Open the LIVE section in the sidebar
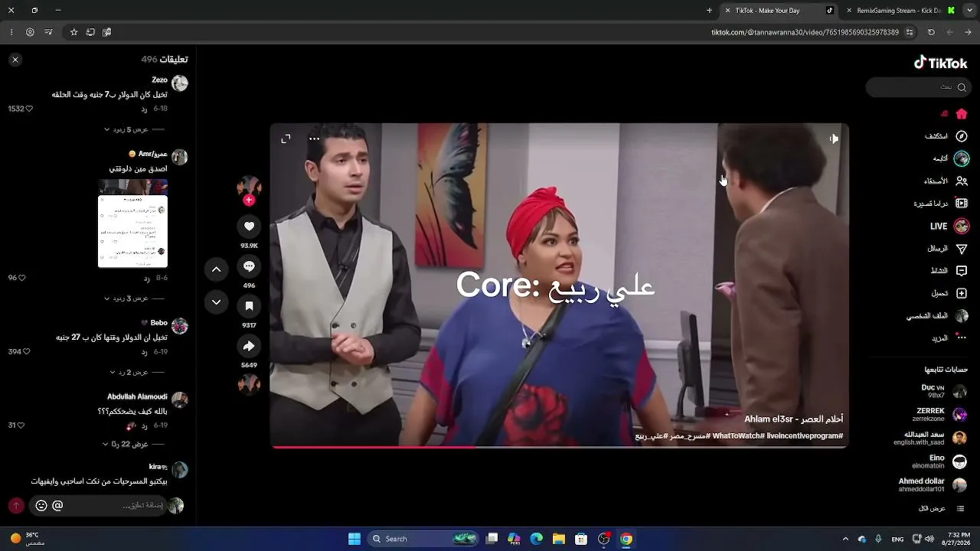 point(949,227)
